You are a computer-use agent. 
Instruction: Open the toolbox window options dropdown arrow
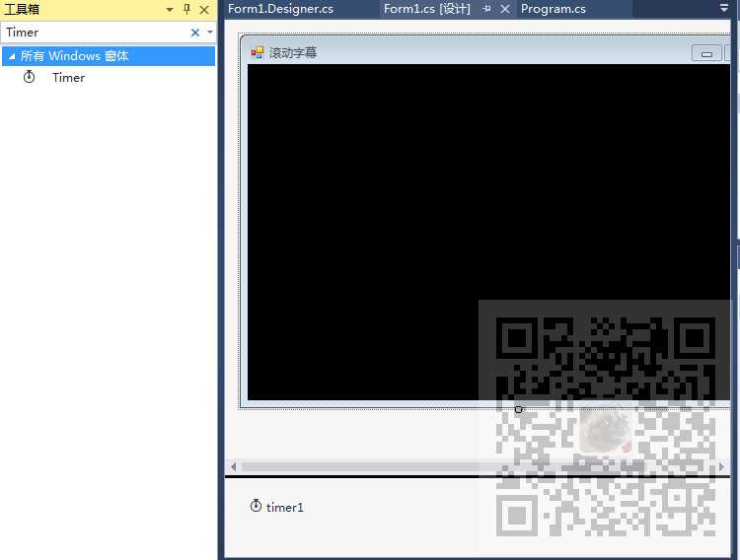(170, 10)
